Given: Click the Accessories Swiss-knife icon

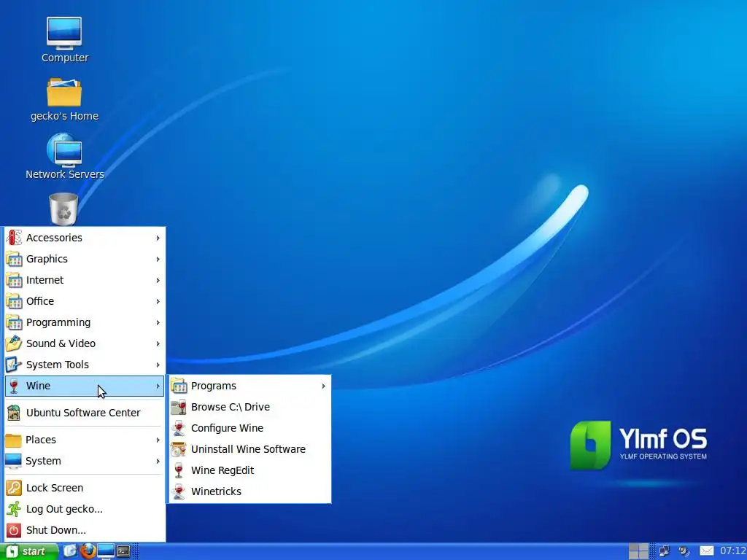Looking at the screenshot, I should 14,238.
